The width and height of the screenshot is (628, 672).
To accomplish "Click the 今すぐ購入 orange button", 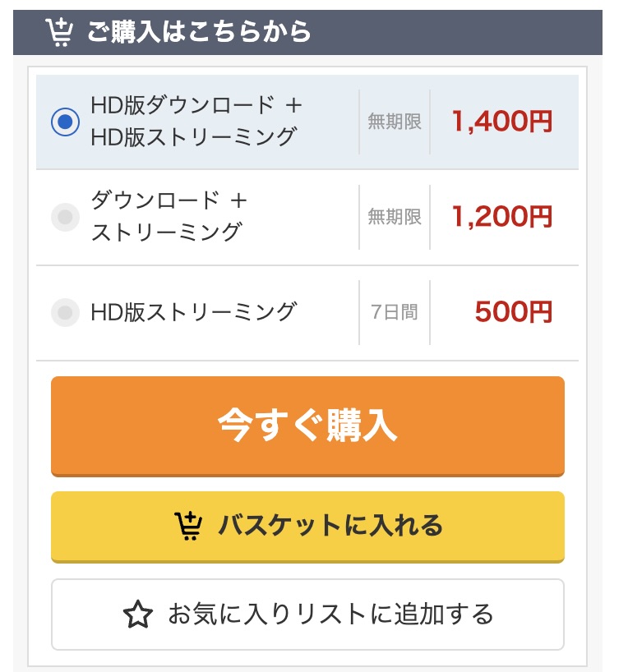I will coord(307,426).
